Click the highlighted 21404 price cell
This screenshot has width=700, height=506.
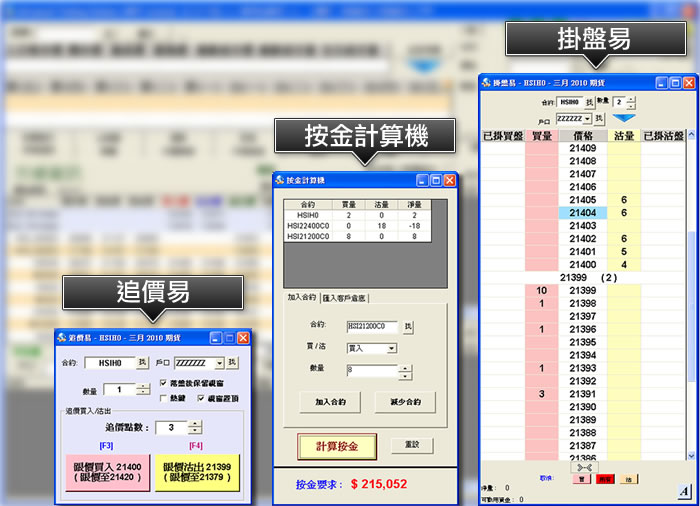click(x=582, y=213)
